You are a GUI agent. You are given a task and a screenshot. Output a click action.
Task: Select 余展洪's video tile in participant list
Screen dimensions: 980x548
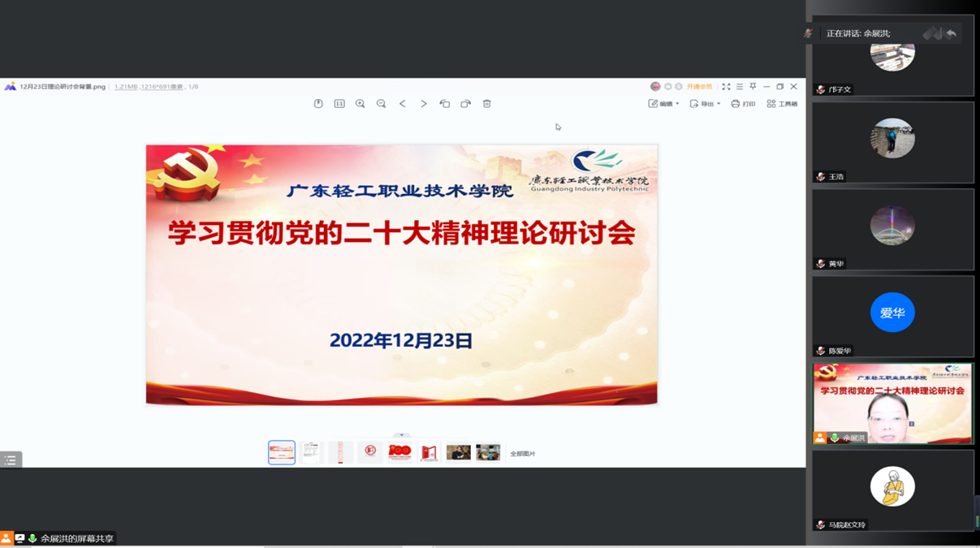pos(892,403)
